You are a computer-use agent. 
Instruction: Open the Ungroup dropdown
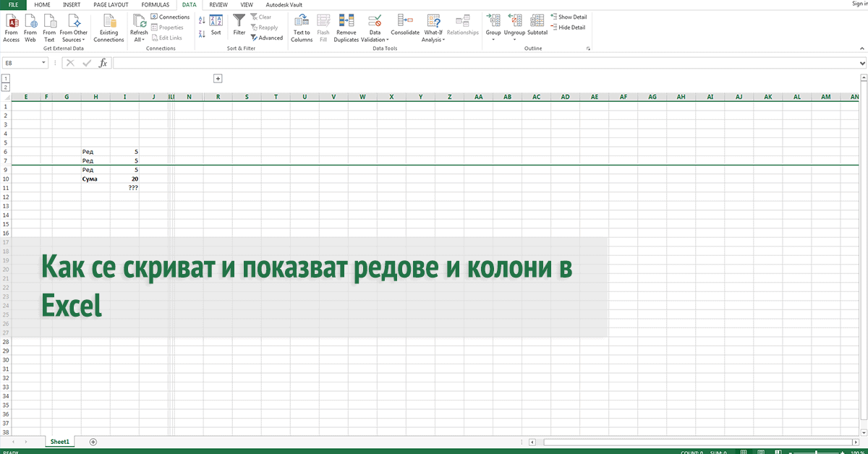point(514,27)
